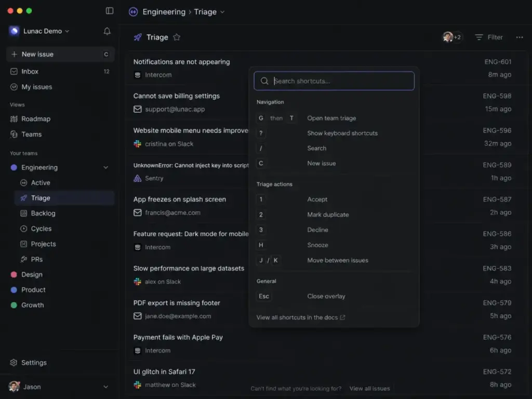Viewport: 532px width, 399px height.
Task: Expand the Jason user menu chevron
Action: tap(106, 387)
